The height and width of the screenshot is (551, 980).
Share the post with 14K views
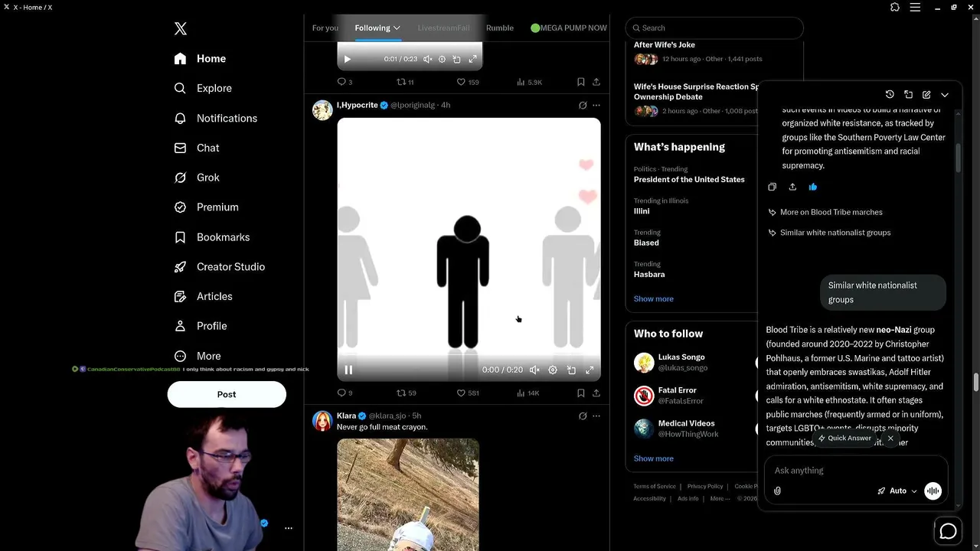(x=596, y=393)
